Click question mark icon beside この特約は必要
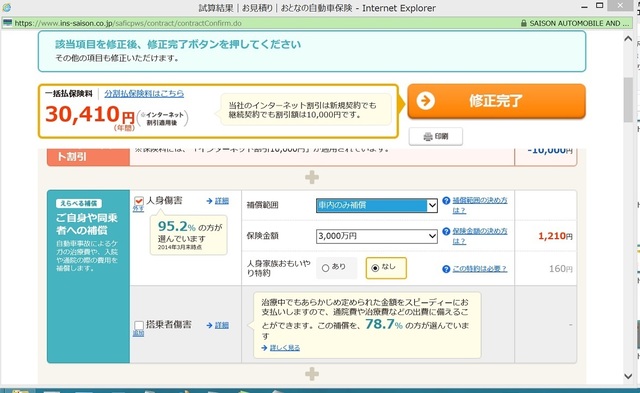Viewport: 640px width, 393px height. tap(446, 269)
